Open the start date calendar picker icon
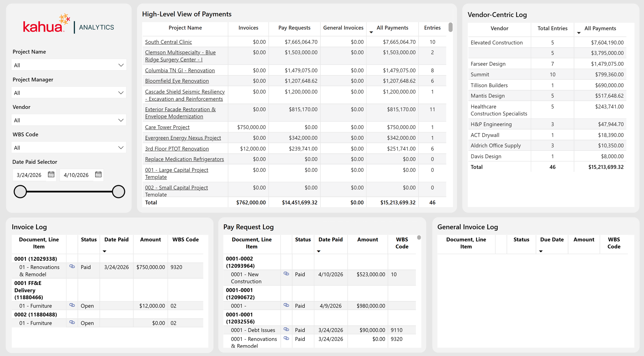The image size is (644, 356). pyautogui.click(x=51, y=174)
